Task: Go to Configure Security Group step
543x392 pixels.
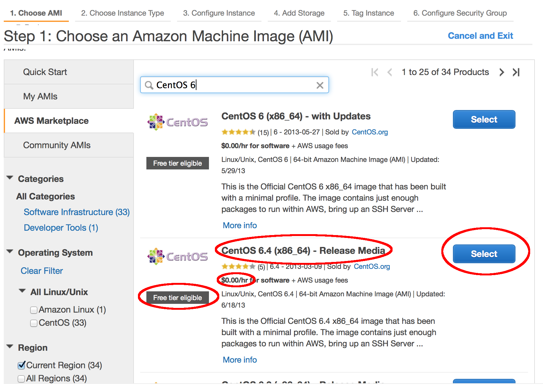Action: point(460,13)
